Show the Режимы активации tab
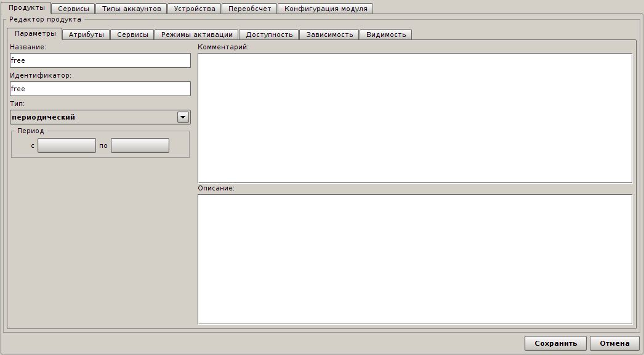 click(196, 35)
